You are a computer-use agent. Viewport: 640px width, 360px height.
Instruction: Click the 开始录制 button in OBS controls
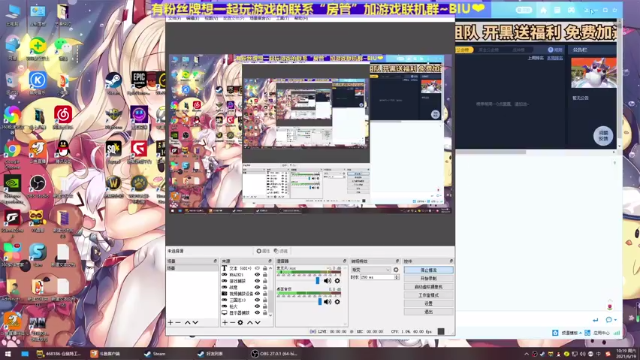pos(429,278)
